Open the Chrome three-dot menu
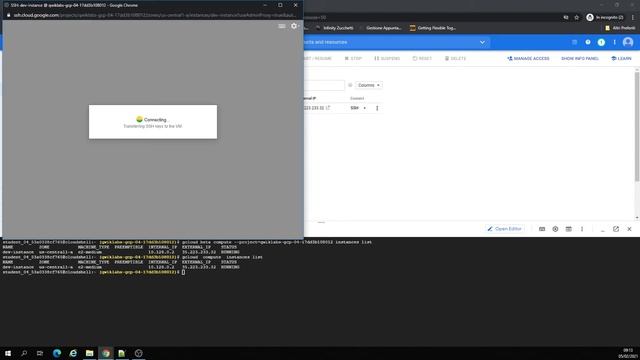Viewport: 640px width, 360px height. 633,18
